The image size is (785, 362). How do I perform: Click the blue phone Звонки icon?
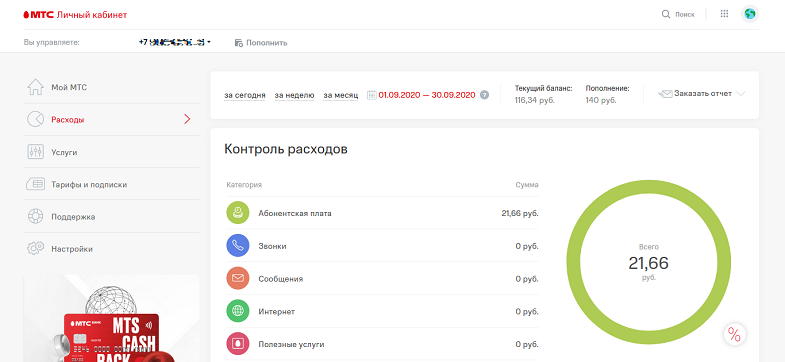[x=238, y=246]
